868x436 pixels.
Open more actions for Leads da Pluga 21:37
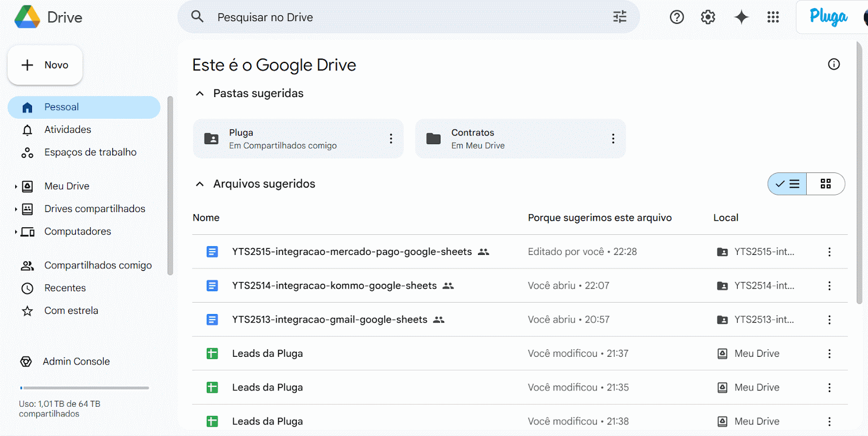(829, 354)
